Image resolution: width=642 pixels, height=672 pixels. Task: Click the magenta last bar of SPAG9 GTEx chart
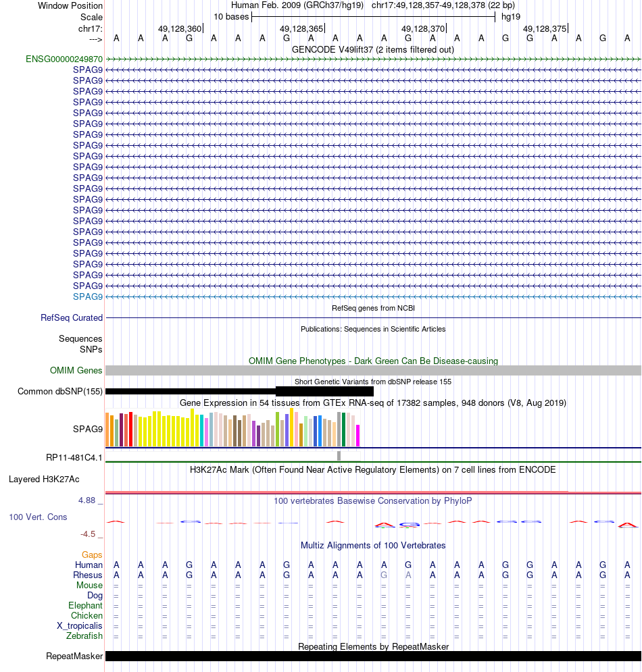[357, 436]
